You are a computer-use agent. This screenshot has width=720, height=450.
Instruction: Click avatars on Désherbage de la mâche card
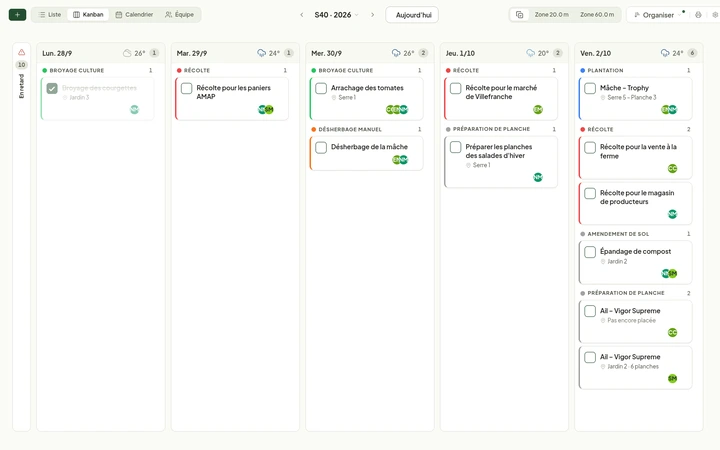(x=400, y=159)
